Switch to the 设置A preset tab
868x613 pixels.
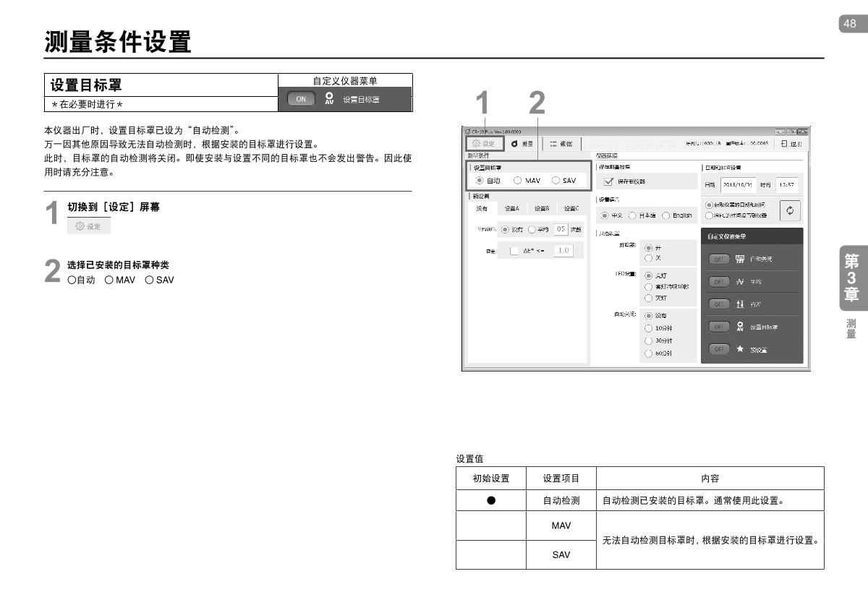[511, 208]
